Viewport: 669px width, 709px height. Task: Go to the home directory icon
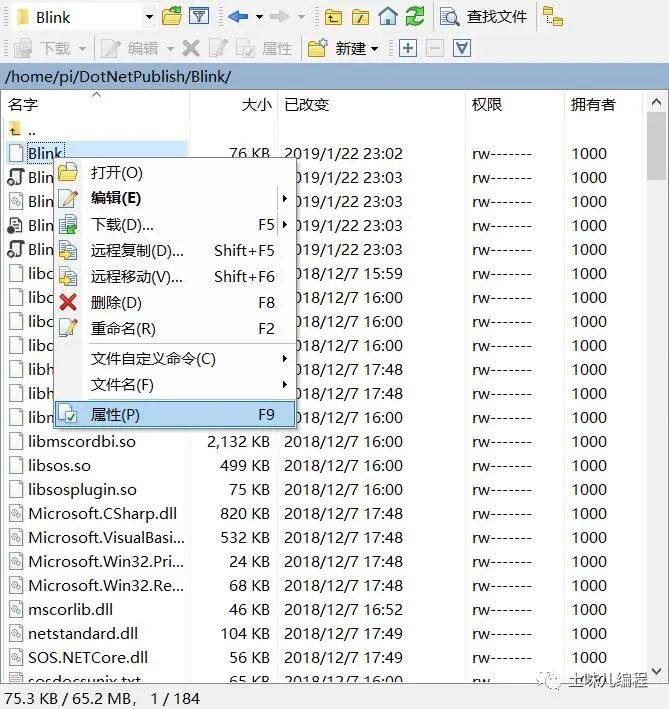(388, 17)
